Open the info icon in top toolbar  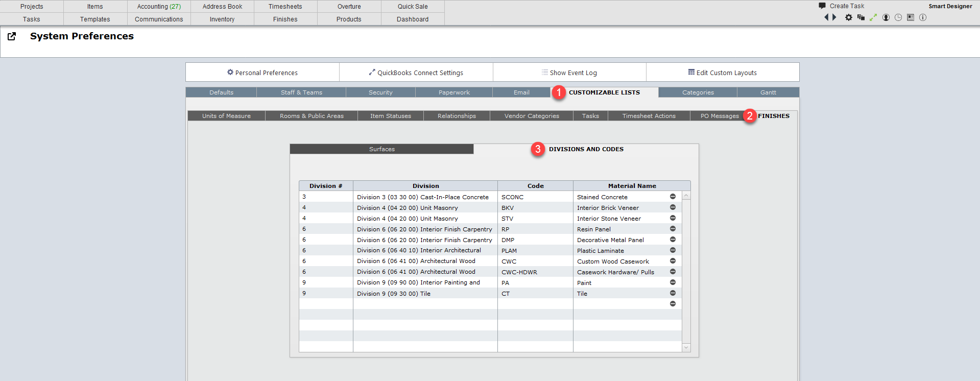point(923,17)
